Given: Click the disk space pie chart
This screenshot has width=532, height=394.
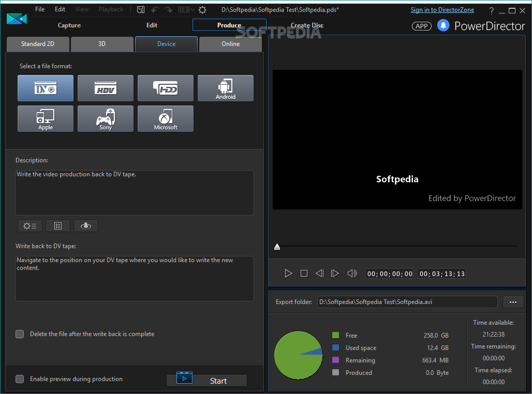Looking at the screenshot, I should 298,355.
